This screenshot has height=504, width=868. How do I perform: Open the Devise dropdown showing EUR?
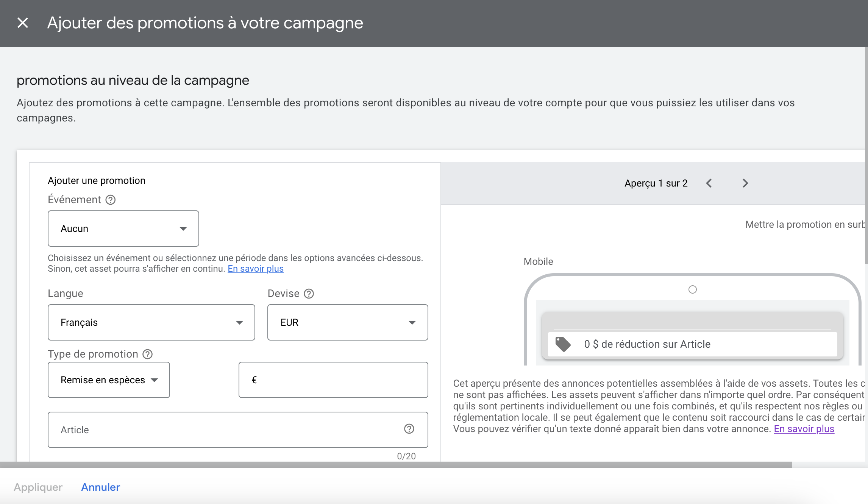pos(347,322)
